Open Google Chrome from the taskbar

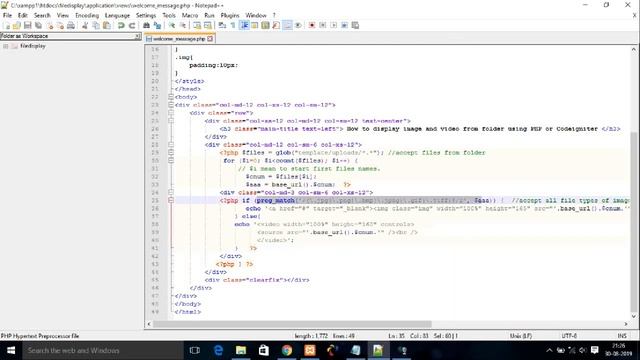coord(287,351)
